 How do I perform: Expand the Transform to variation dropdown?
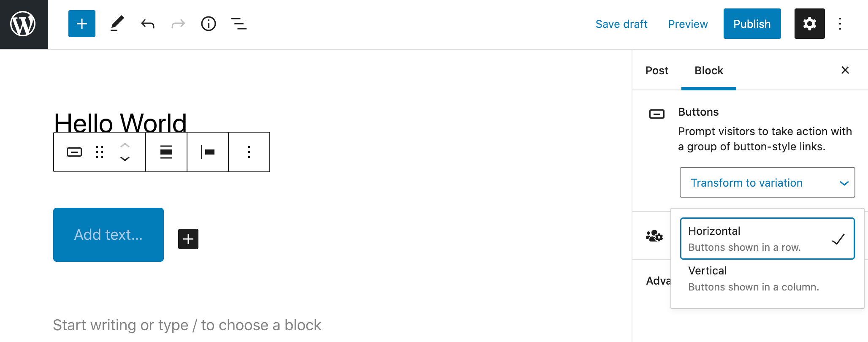point(767,182)
